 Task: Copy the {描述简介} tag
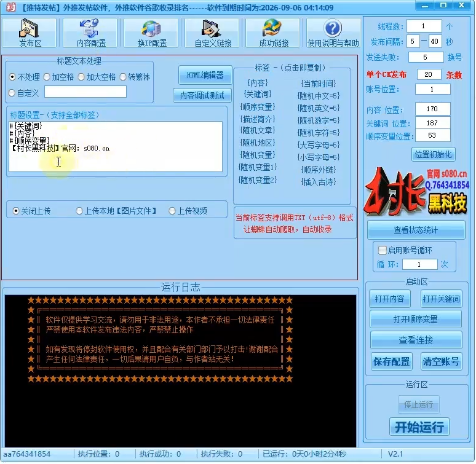258,119
